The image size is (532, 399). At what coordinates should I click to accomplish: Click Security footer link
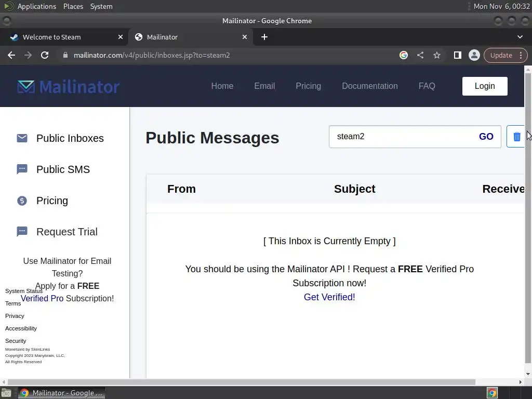(16, 341)
